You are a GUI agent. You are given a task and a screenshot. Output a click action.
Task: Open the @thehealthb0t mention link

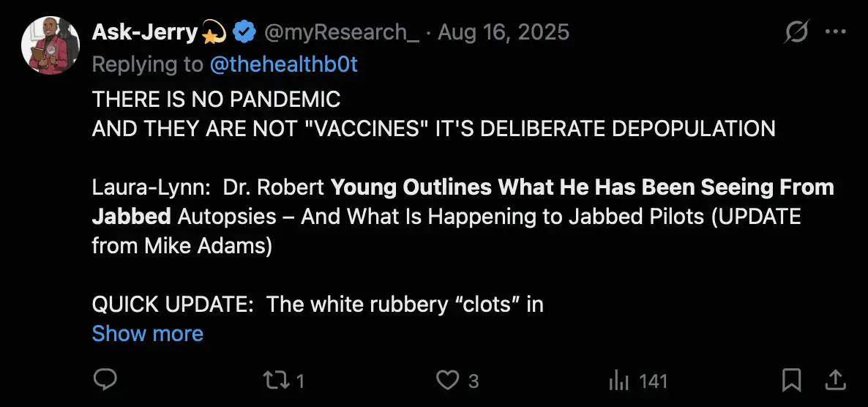click(283, 64)
